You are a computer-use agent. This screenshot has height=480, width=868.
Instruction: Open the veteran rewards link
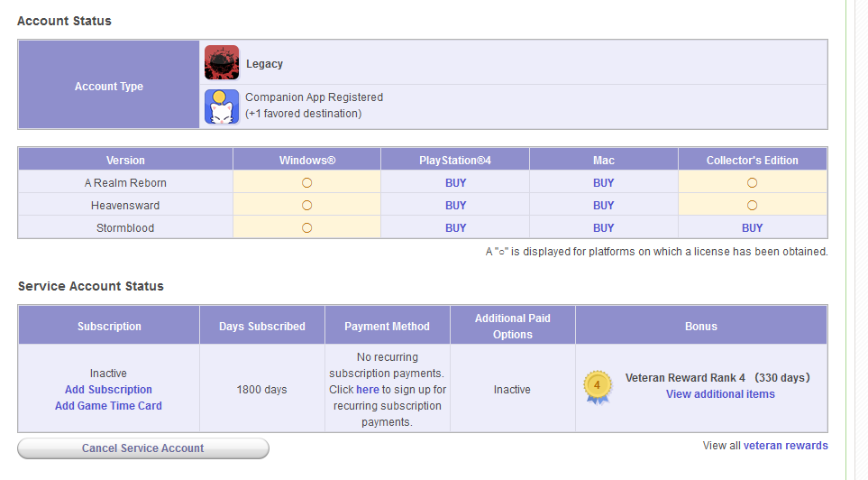pos(785,446)
